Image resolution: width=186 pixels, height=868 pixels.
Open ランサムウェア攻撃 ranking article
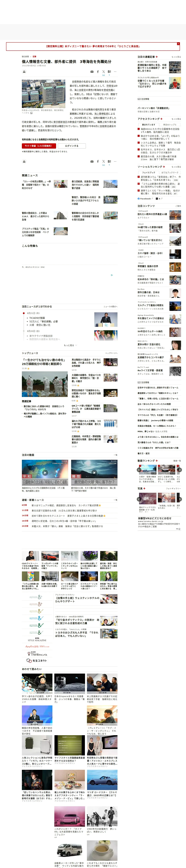160,144
